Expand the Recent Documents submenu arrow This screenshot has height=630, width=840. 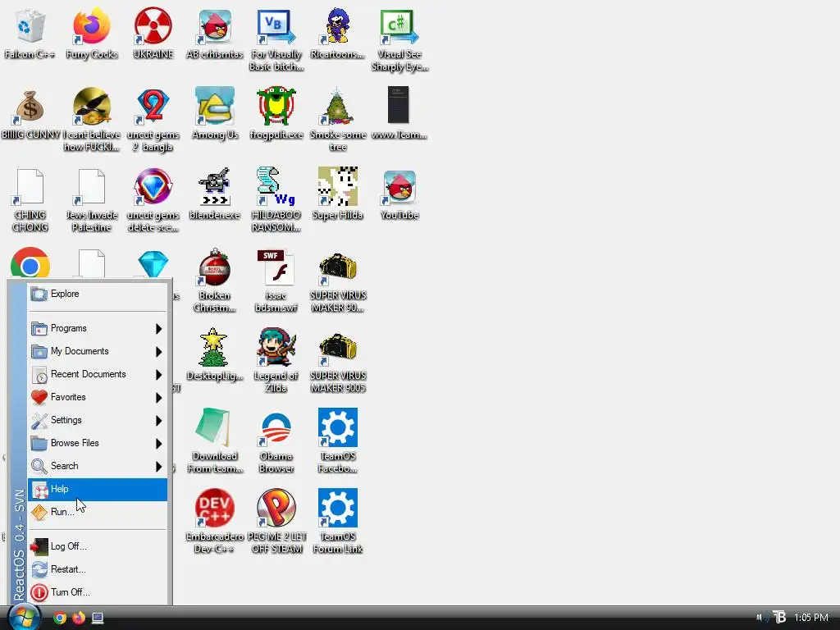pyautogui.click(x=158, y=374)
